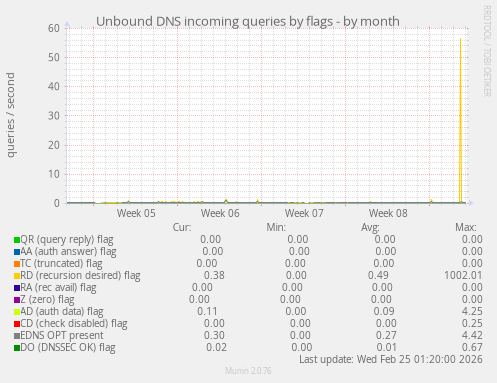The height and width of the screenshot is (383, 497).
Task: Click the Z flag purple color swatch
Action: [x=17, y=300]
